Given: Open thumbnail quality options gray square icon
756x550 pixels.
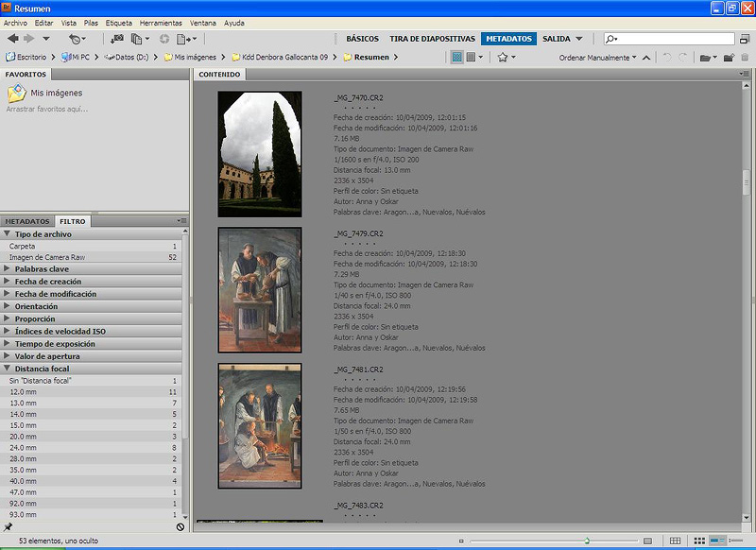Looking at the screenshot, I should coord(474,58).
